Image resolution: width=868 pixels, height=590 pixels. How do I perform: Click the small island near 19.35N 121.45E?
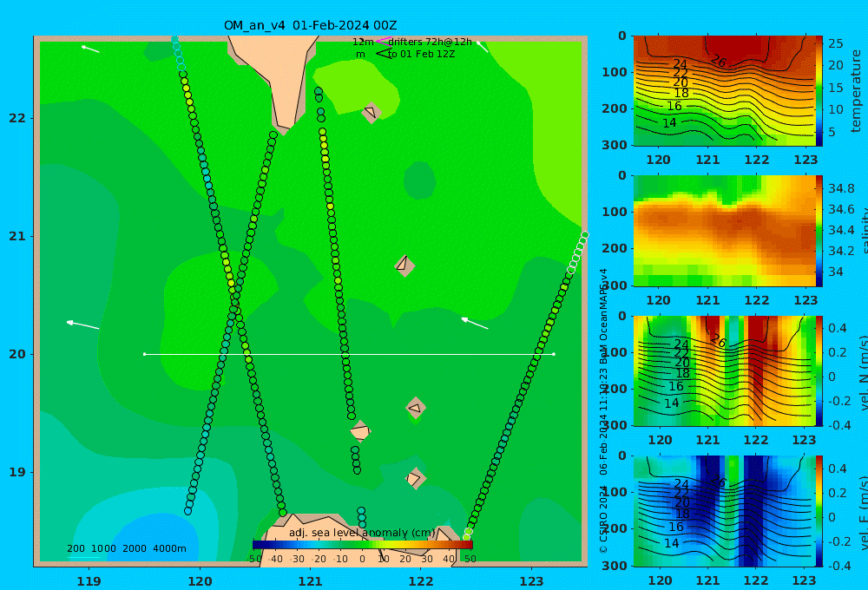360,431
